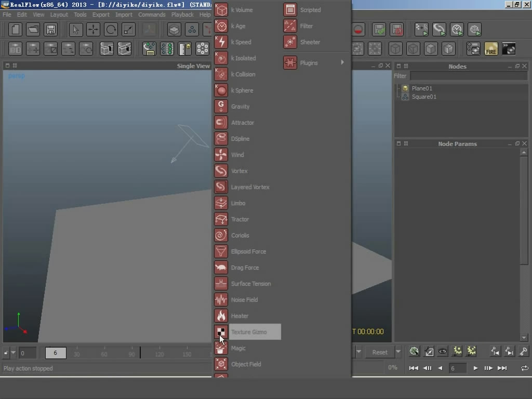Jump to the first frame
The height and width of the screenshot is (399, 532).
(x=413, y=368)
